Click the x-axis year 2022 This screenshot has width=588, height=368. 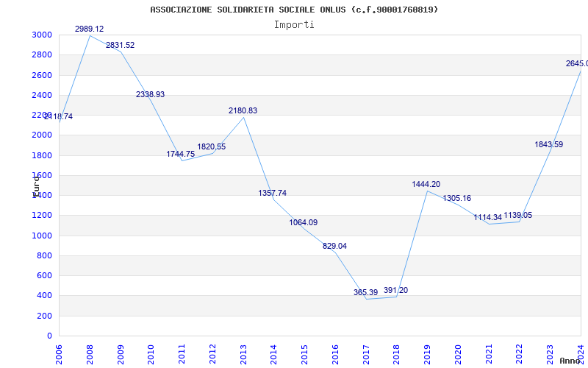pyautogui.click(x=520, y=355)
